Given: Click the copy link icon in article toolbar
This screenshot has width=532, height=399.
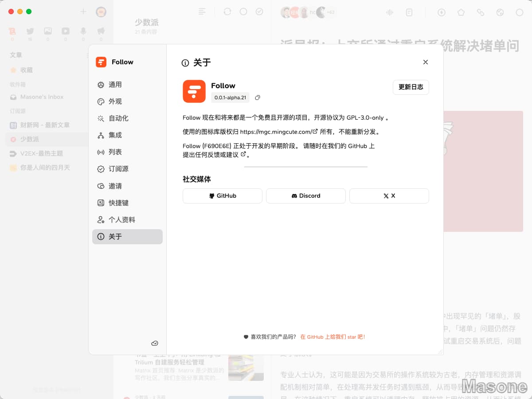Looking at the screenshot, I should coord(481,12).
